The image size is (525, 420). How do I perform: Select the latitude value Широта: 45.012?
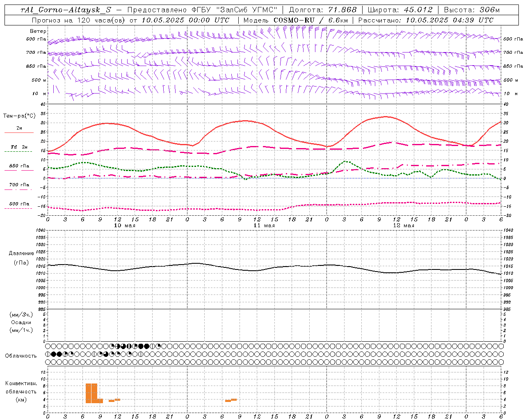(400, 10)
